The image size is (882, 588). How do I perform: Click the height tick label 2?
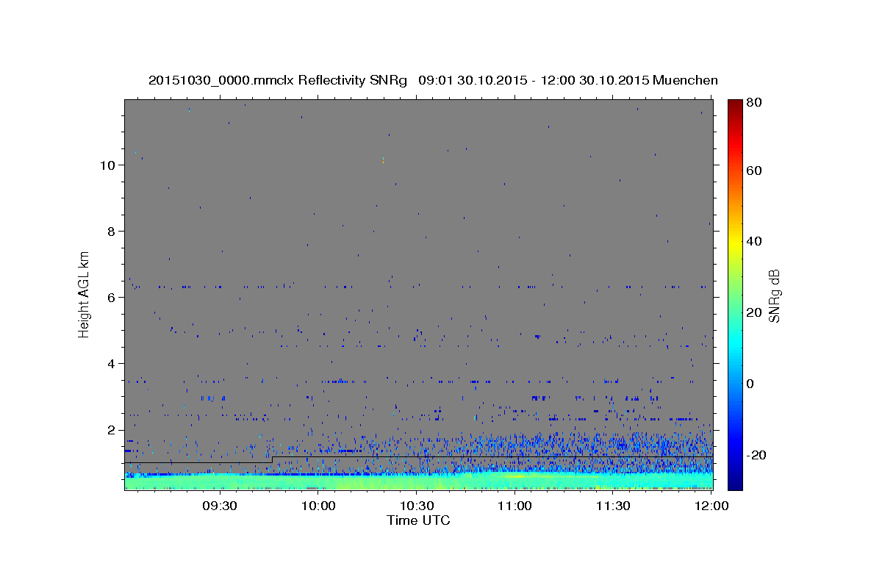pyautogui.click(x=112, y=429)
